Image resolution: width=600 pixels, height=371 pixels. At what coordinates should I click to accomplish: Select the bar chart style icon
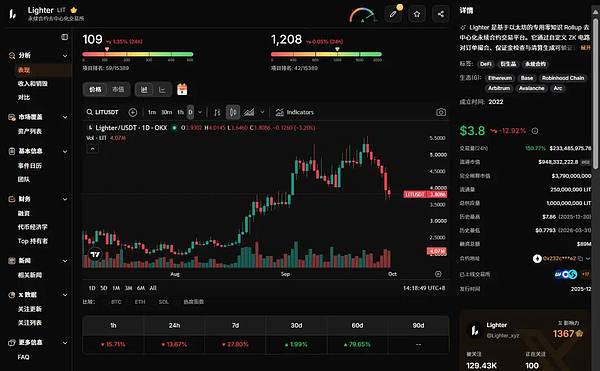click(x=217, y=112)
